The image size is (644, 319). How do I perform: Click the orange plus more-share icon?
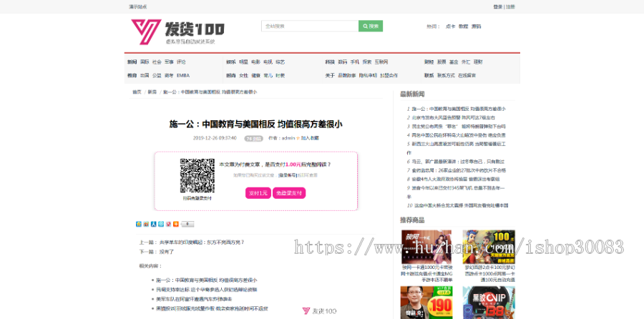(175, 224)
